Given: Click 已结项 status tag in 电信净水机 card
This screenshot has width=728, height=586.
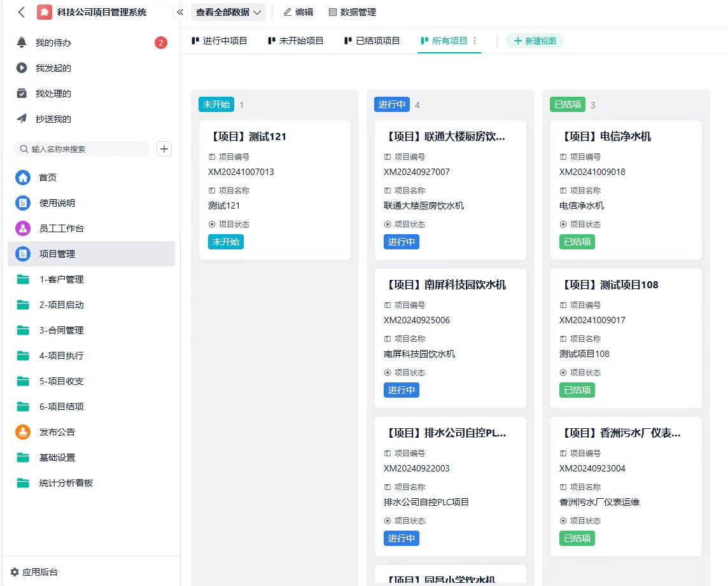Looking at the screenshot, I should [577, 242].
